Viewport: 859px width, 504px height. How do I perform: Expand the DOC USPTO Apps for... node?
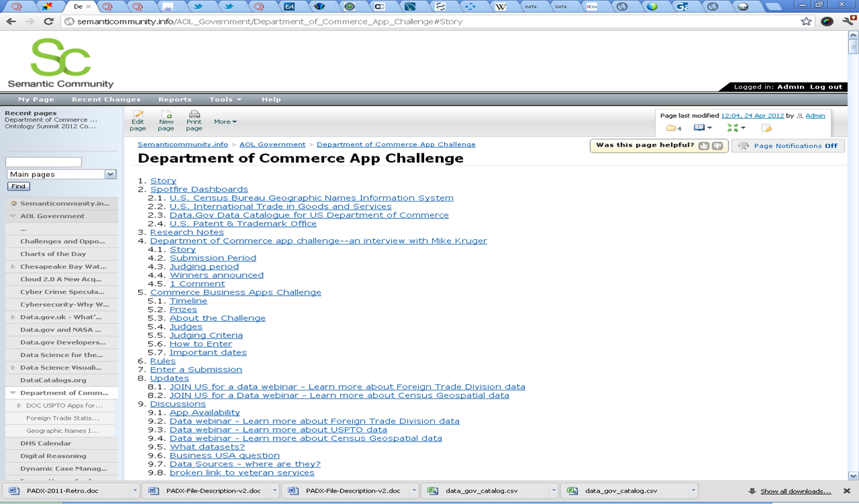tap(19, 406)
